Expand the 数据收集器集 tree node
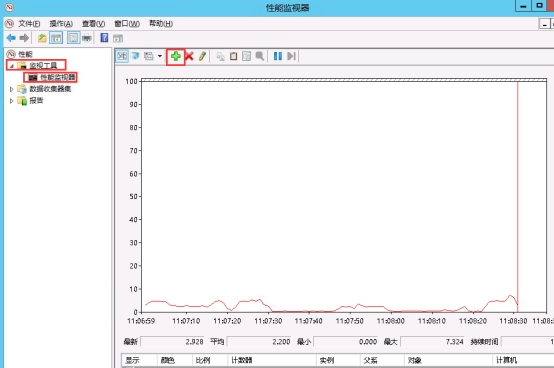 pos(11,89)
